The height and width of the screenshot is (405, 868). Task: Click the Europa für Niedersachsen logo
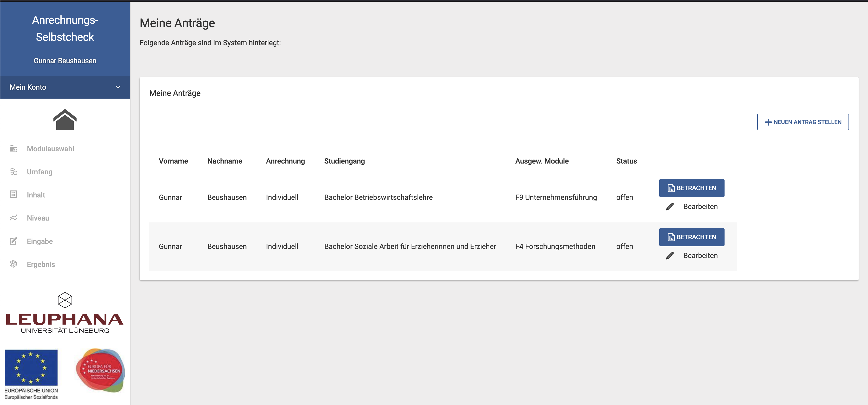[100, 370]
